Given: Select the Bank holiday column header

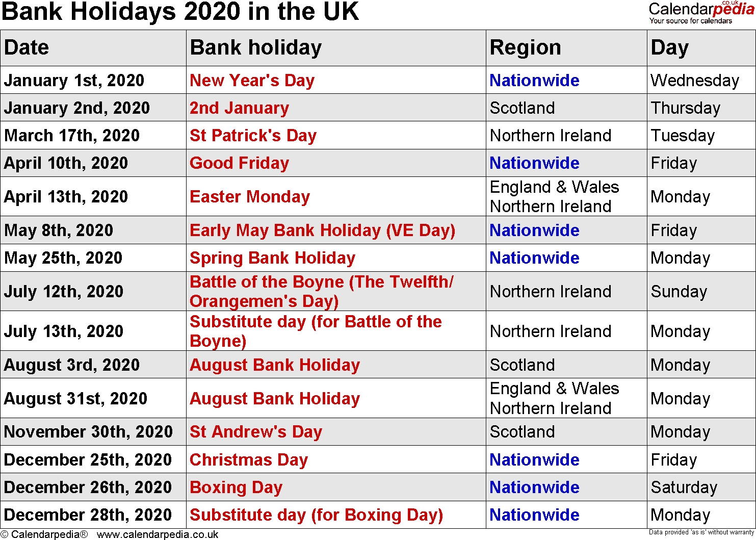Looking at the screenshot, I should (255, 47).
